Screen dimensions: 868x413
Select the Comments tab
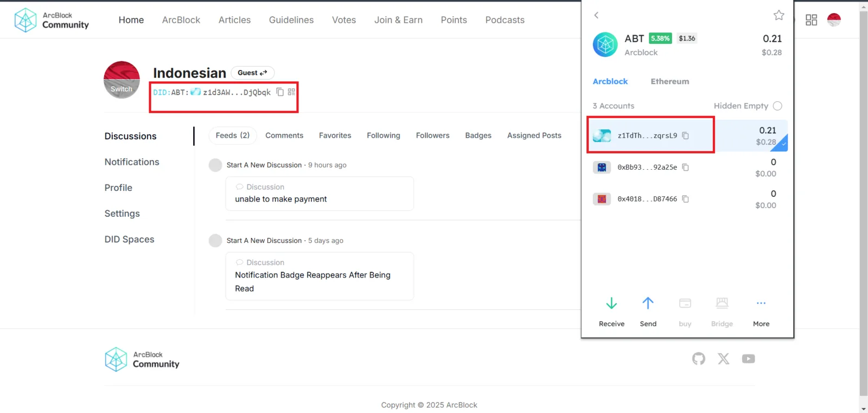284,135
